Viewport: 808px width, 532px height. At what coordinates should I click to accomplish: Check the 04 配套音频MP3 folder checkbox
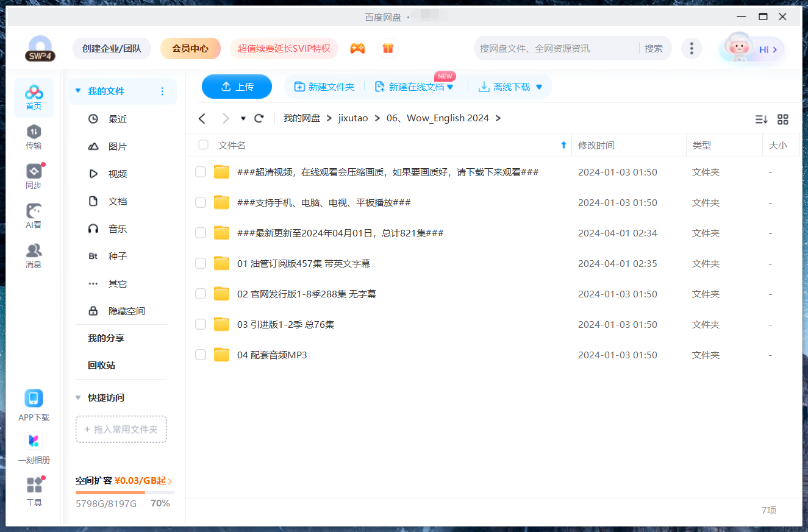[201, 355]
